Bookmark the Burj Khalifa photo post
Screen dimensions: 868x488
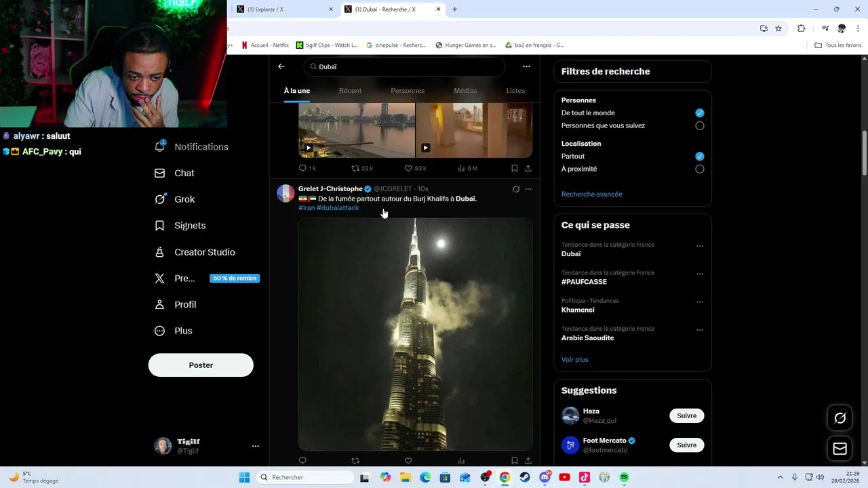click(515, 461)
